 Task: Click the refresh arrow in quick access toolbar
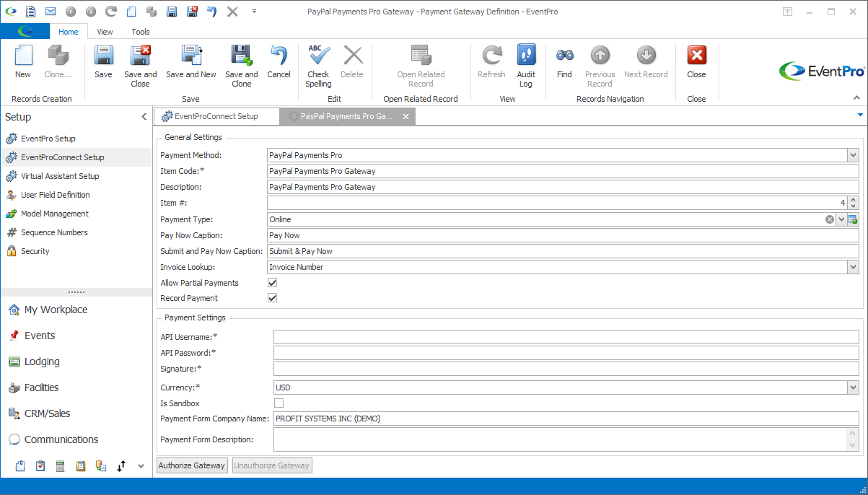(x=110, y=12)
